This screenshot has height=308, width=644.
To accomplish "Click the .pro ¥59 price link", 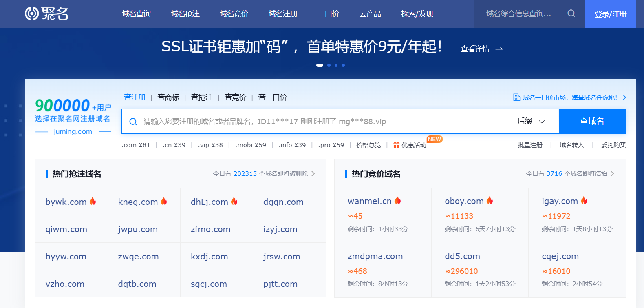I will point(331,145).
